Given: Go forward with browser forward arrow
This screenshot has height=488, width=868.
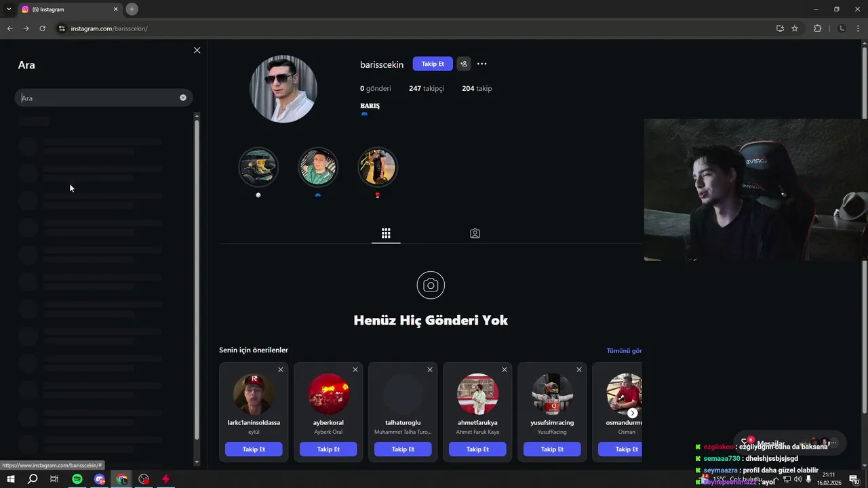Looking at the screenshot, I should click(26, 28).
